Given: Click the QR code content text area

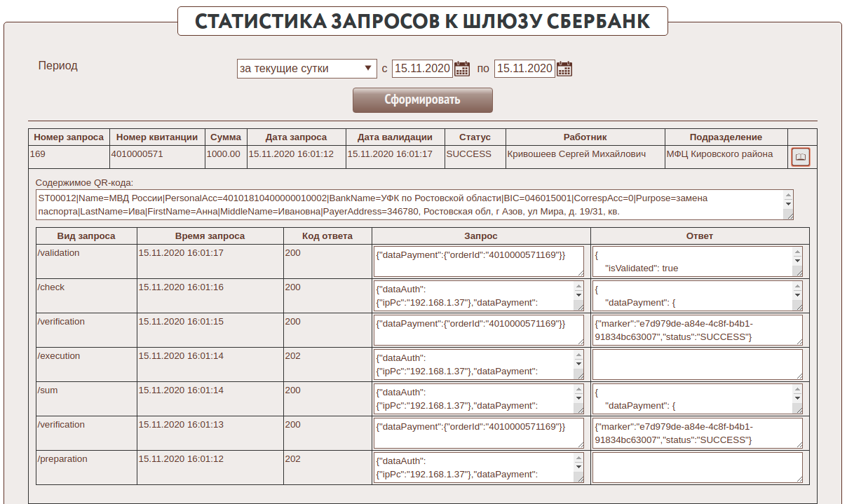Looking at the screenshot, I should tap(409, 205).
